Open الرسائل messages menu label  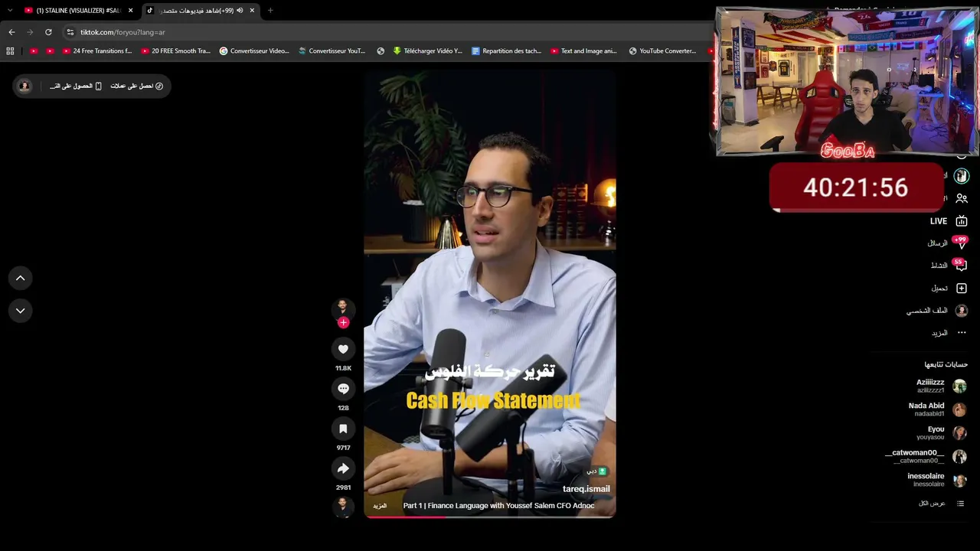coord(938,243)
